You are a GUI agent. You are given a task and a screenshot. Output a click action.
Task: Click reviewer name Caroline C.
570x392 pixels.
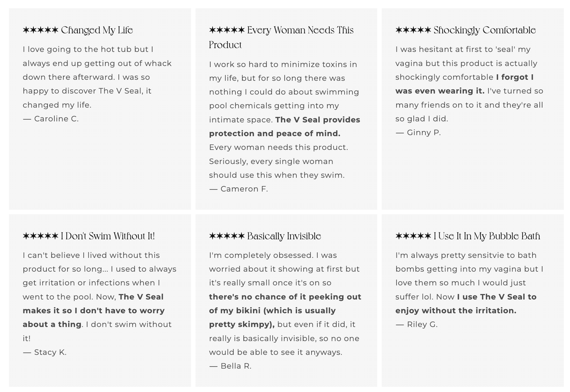pos(56,119)
